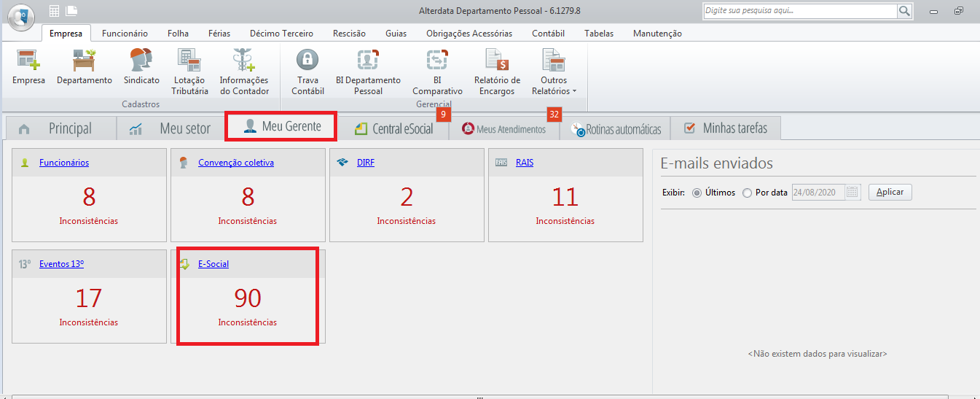Switch to the Meus Atendimentos tab
This screenshot has height=399, width=980.
(x=504, y=128)
